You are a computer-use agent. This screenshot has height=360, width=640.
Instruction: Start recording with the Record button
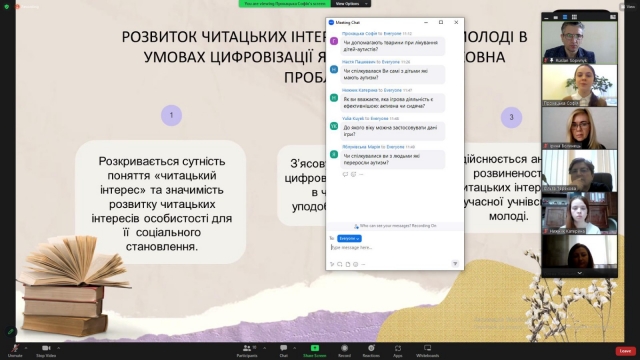click(344, 350)
